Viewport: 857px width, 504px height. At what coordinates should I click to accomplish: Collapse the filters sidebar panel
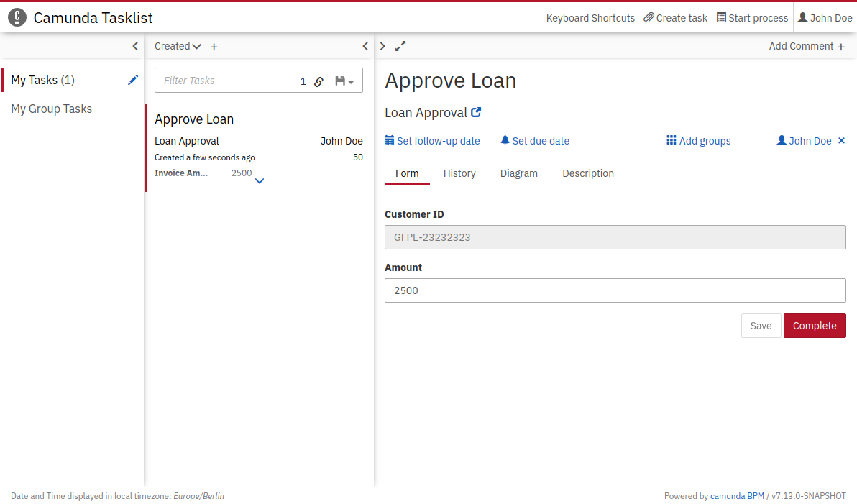[x=135, y=46]
